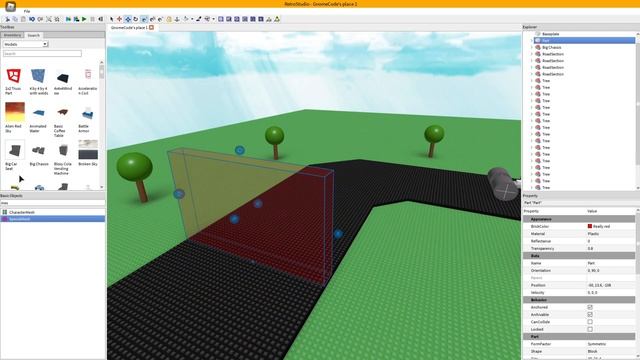Switch to the Search toolbox tab
This screenshot has height=360, width=640.
(x=33, y=36)
